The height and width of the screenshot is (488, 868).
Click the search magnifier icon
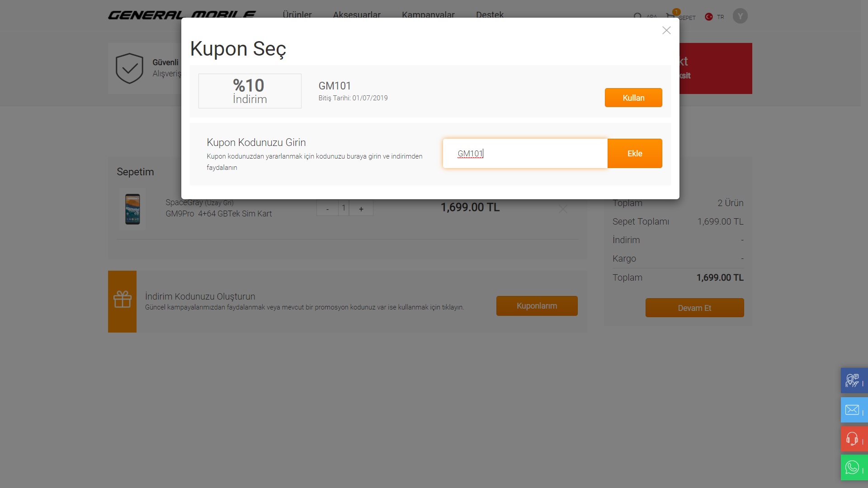(637, 16)
